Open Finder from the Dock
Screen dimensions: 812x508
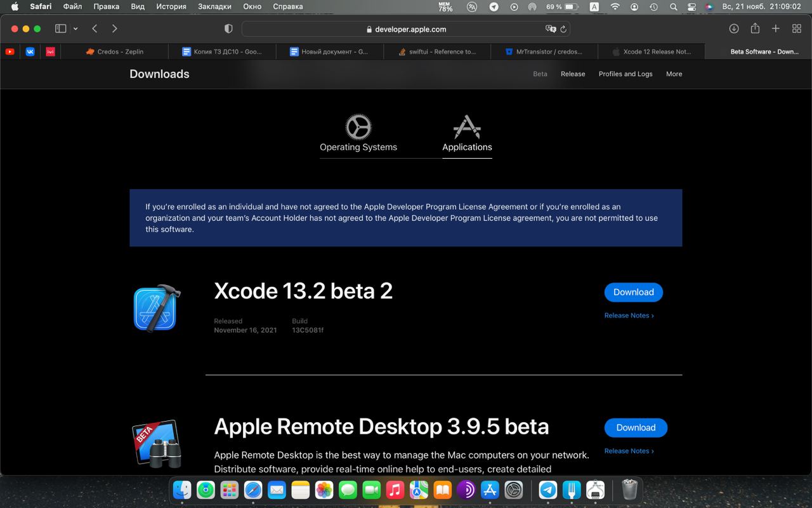tap(182, 490)
